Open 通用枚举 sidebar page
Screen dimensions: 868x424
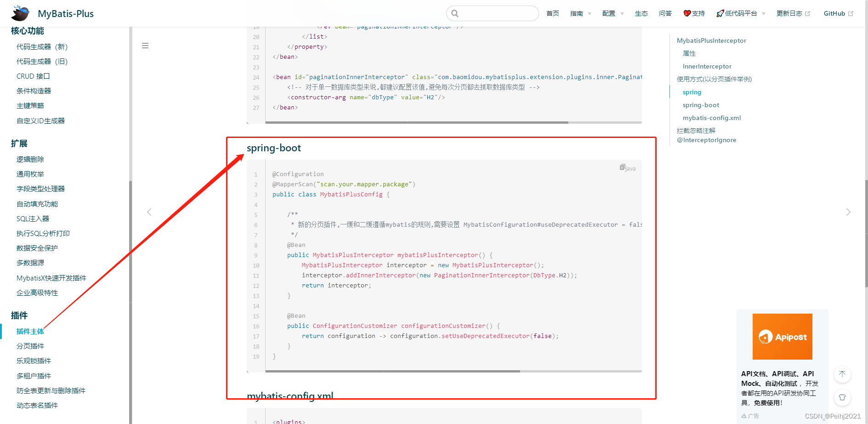[30, 174]
